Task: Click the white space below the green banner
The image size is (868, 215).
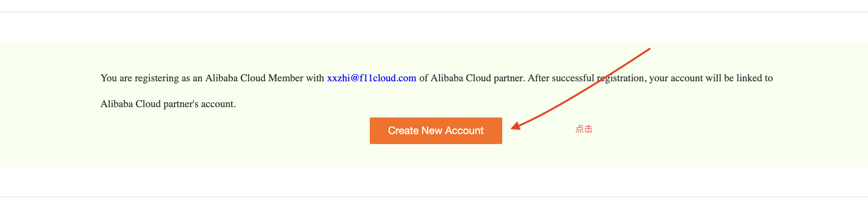Action: tap(434, 182)
